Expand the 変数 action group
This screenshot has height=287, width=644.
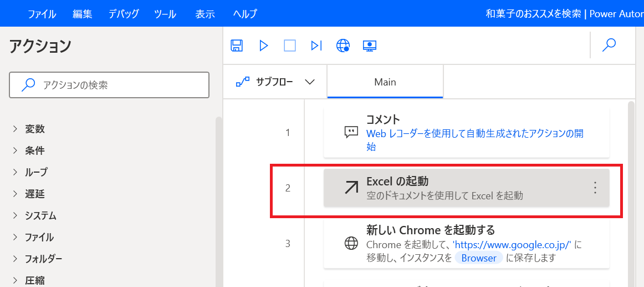click(x=15, y=129)
